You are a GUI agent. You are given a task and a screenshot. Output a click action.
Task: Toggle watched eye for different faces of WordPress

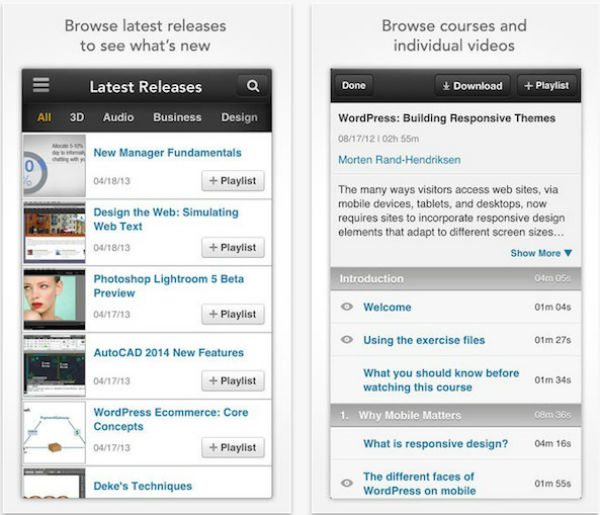347,483
